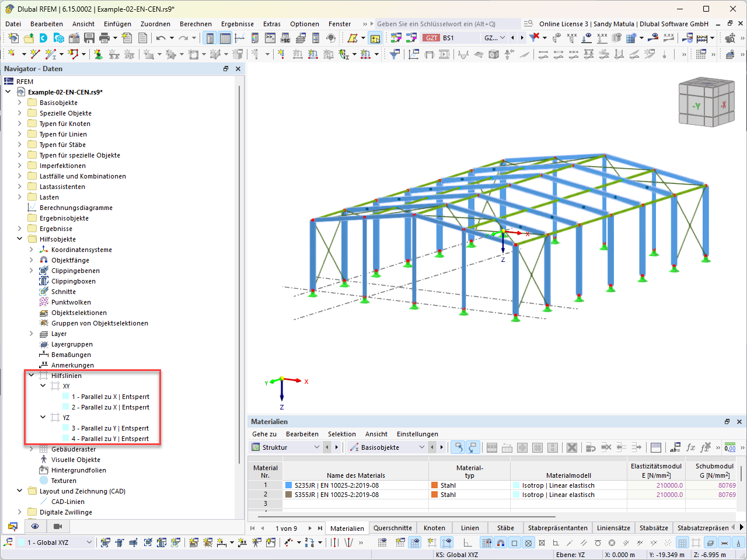
Task: Toggle visibility checkbox for Hilfslinien
Action: point(43,376)
